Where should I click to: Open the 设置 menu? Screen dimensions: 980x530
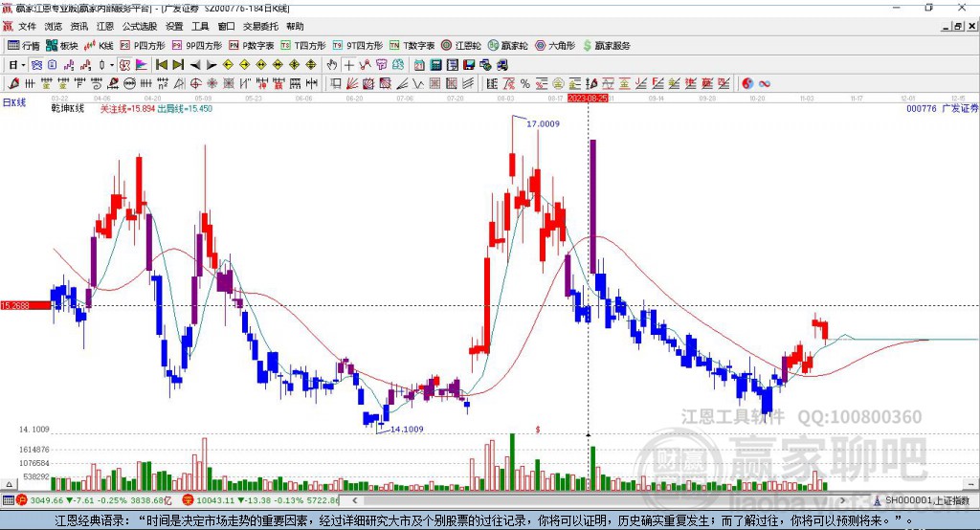coord(174,26)
